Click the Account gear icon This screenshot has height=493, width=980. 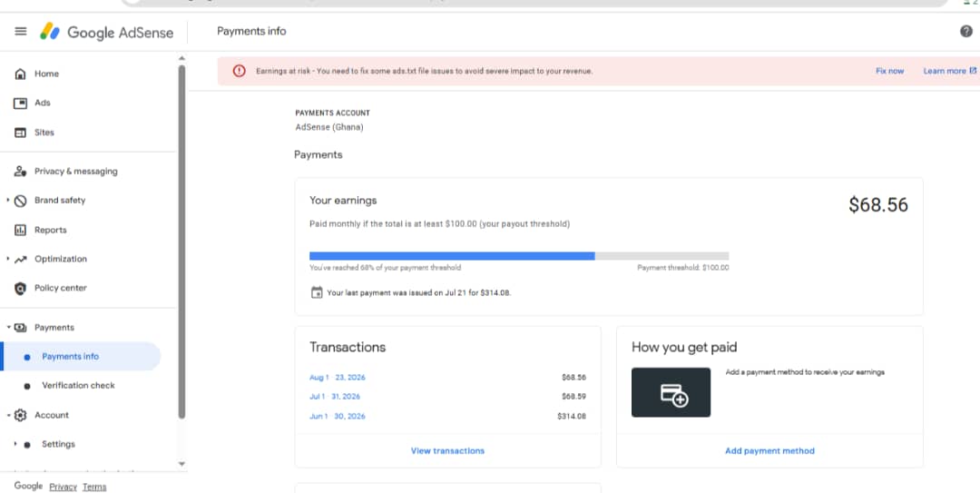pos(20,416)
